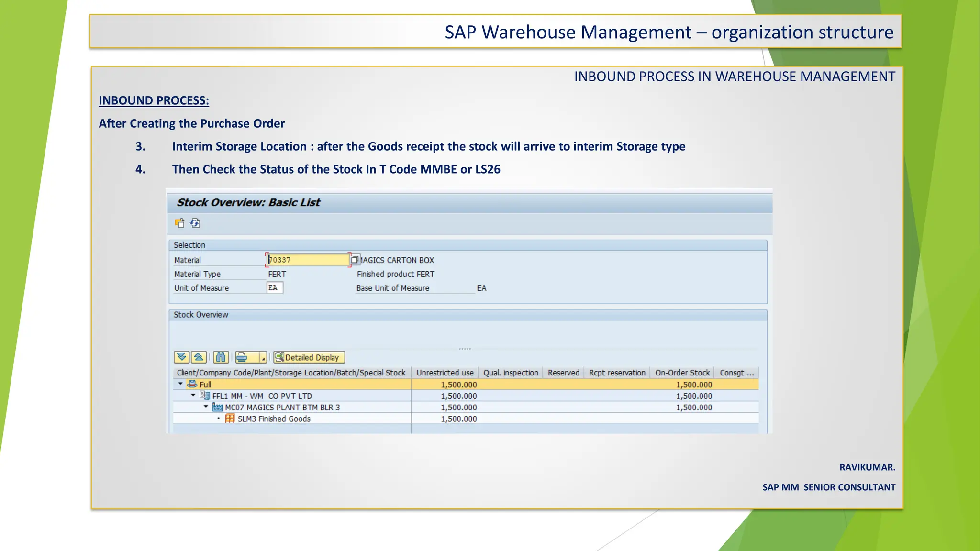This screenshot has width=980, height=551.
Task: Collapse the FFL1 MM - WM CO PVT LTD node
Action: point(193,395)
